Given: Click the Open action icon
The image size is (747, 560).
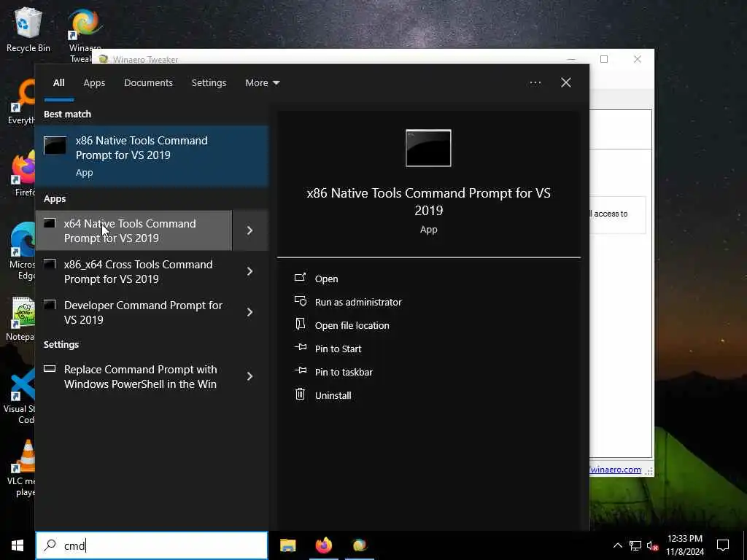Looking at the screenshot, I should (300, 278).
